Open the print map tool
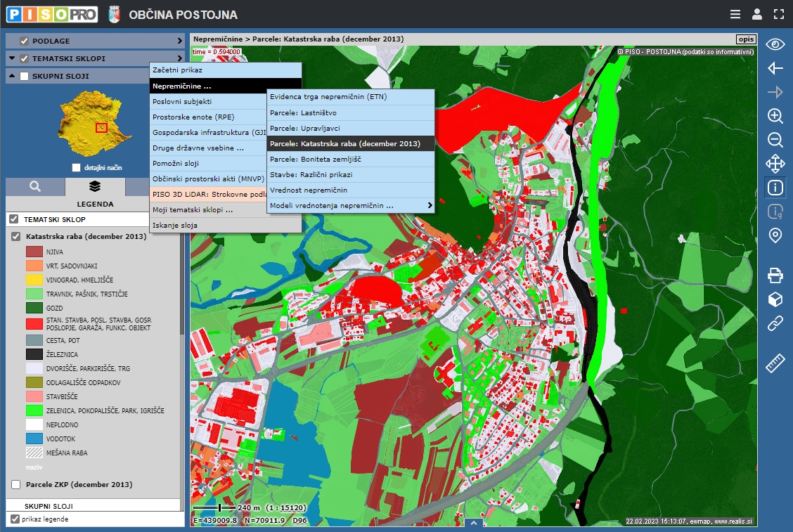The width and height of the screenshot is (793, 532). (775, 275)
